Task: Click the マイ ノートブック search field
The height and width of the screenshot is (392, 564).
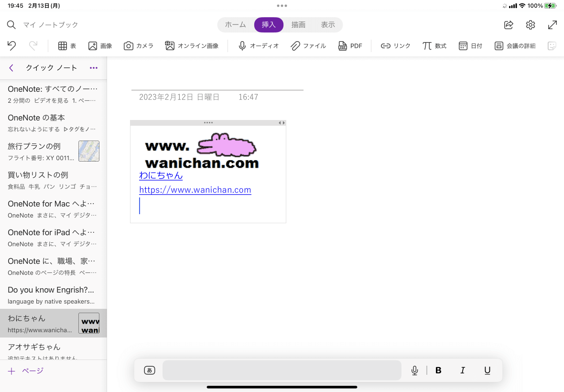Action: tap(51, 25)
